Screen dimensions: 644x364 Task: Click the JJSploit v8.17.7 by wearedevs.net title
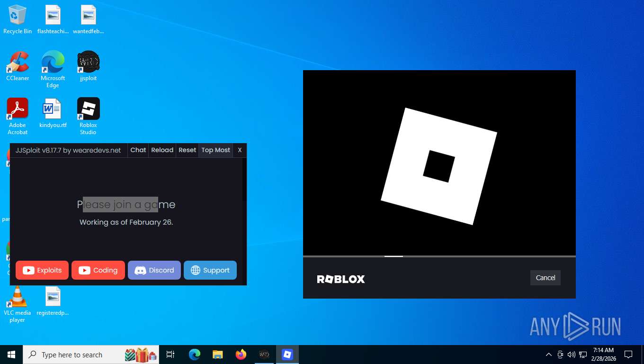(68, 150)
